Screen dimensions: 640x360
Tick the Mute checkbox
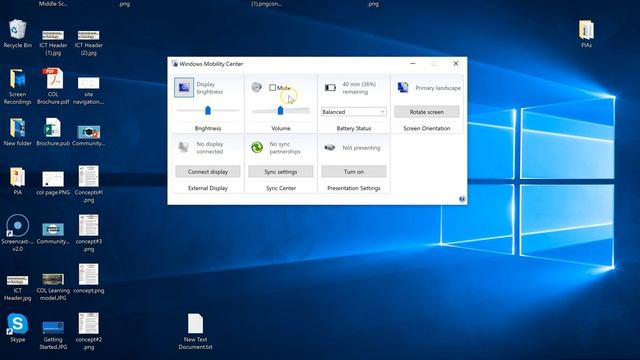(272, 87)
